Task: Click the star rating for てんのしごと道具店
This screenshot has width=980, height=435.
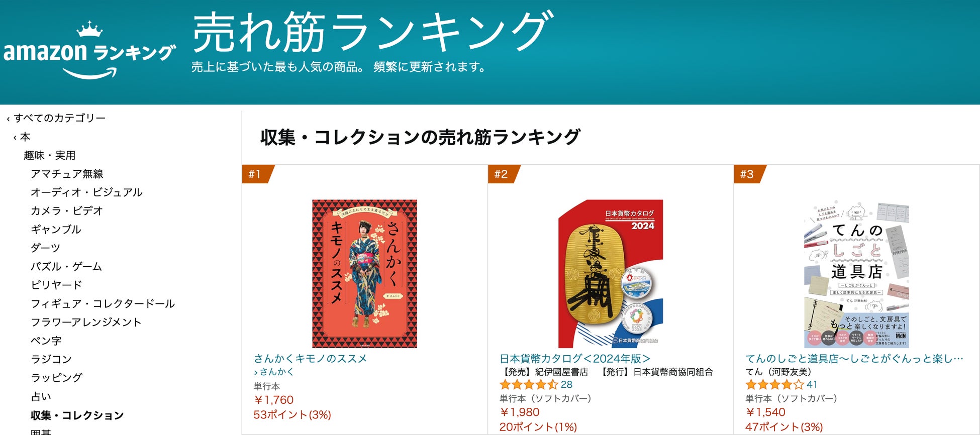Action: [774, 385]
